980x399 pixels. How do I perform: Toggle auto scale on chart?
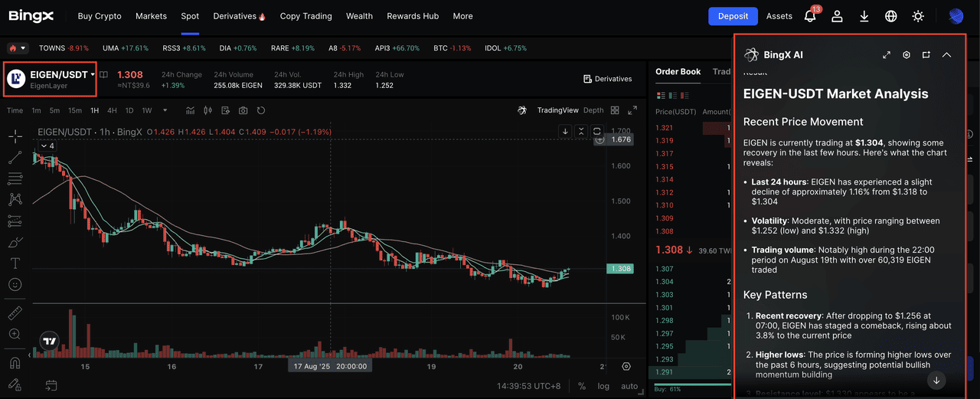coord(629,386)
